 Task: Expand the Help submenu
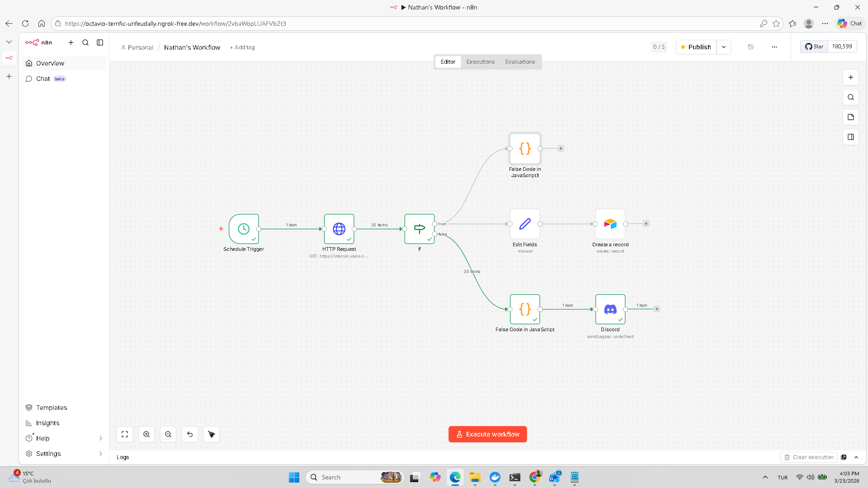(x=100, y=438)
